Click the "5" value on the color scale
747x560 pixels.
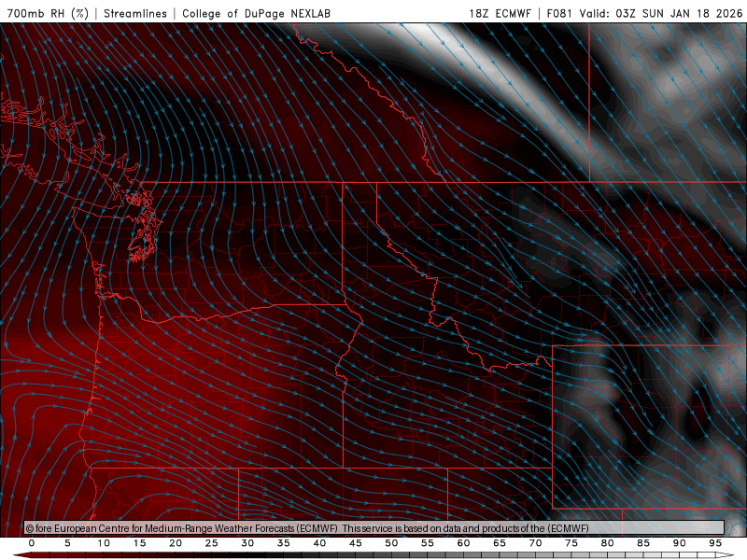(67, 543)
